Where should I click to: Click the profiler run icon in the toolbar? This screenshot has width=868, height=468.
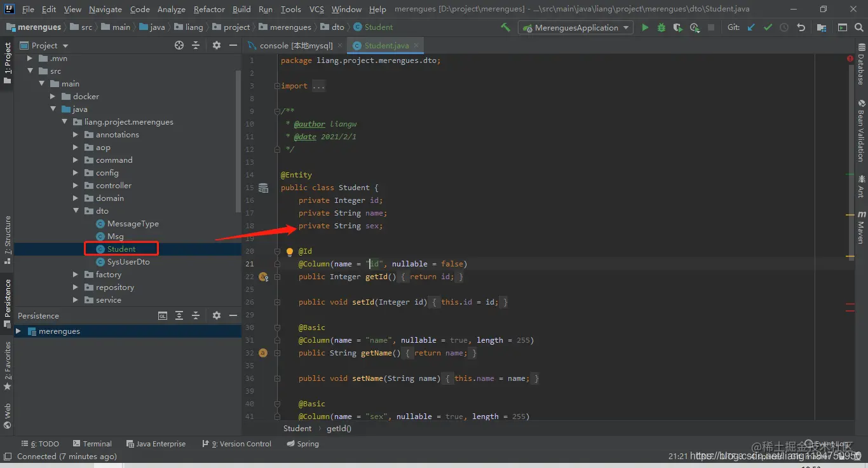click(x=695, y=27)
